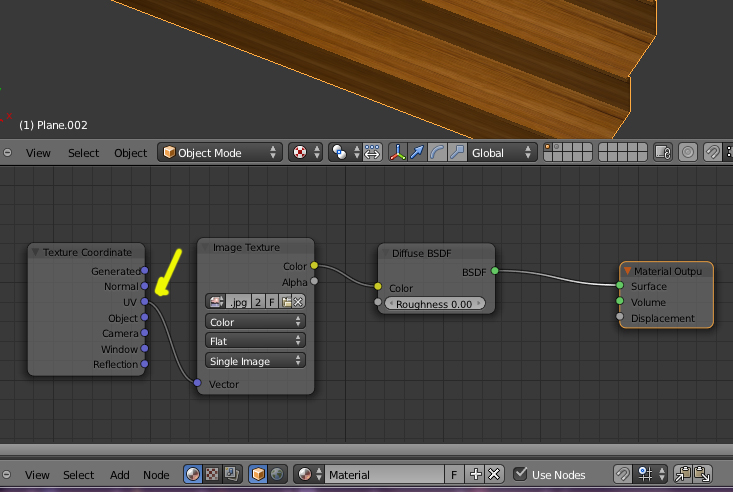Toggle lock camera and layers to scene

coord(663,152)
